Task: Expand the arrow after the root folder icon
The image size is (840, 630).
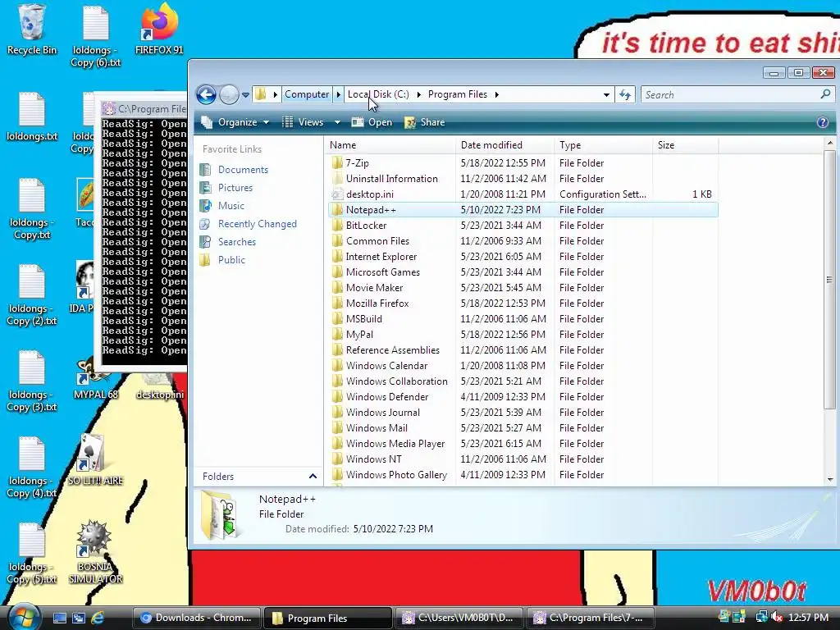Action: 276,95
